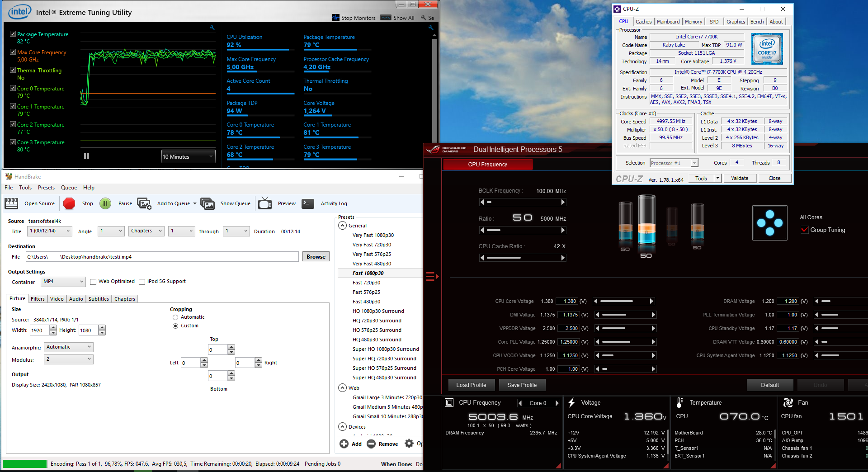Screen dimensions: 868x472
Task: Click the tallest CPU core cylinder graphic
Action: pos(646,220)
